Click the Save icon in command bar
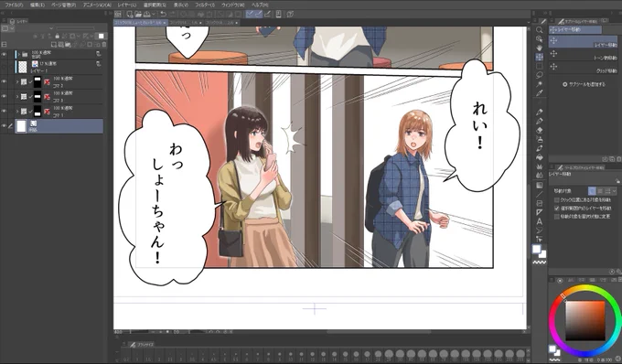 pos(146,14)
